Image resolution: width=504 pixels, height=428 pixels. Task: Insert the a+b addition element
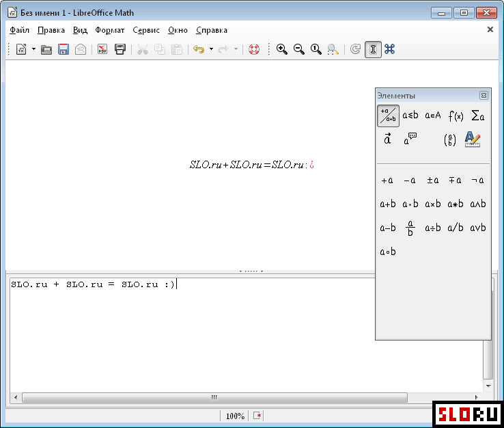tap(388, 204)
